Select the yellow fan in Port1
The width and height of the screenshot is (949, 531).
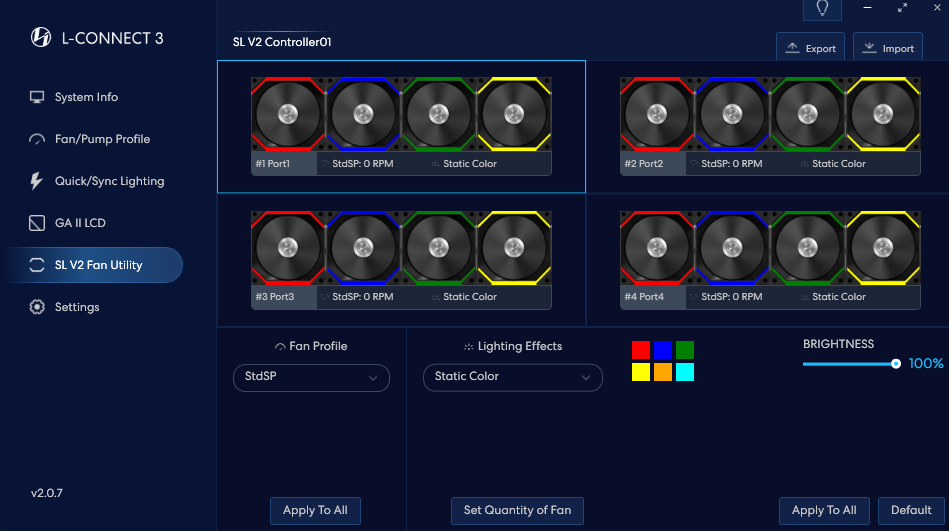click(514, 114)
